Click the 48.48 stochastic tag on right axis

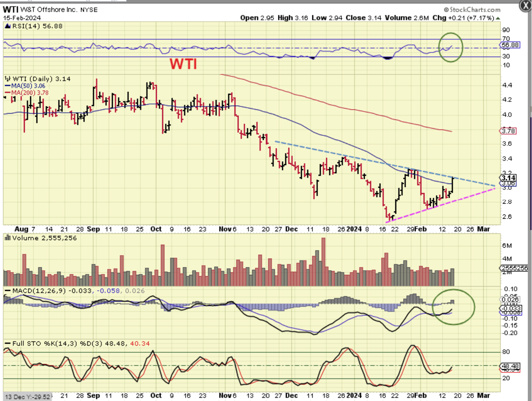click(x=510, y=366)
